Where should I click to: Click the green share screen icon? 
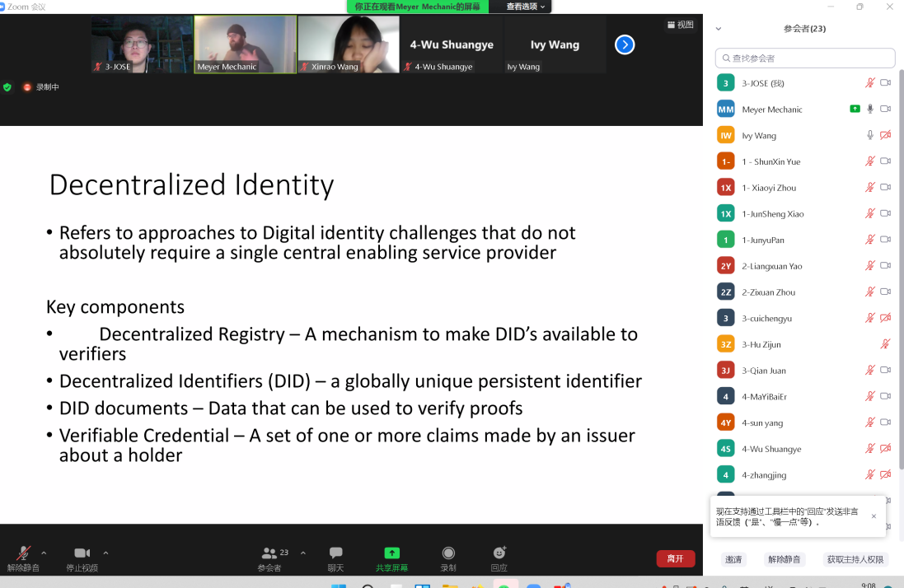click(x=392, y=553)
